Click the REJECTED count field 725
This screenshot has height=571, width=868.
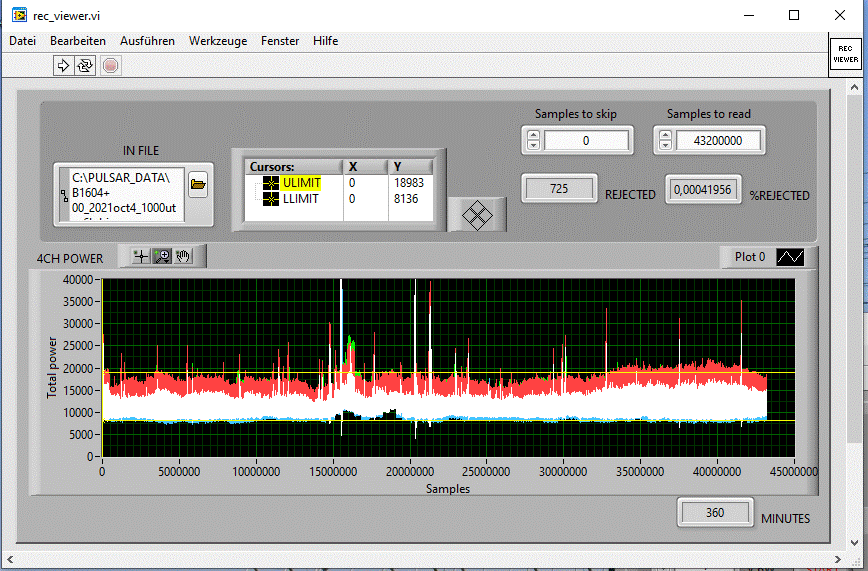click(x=559, y=189)
